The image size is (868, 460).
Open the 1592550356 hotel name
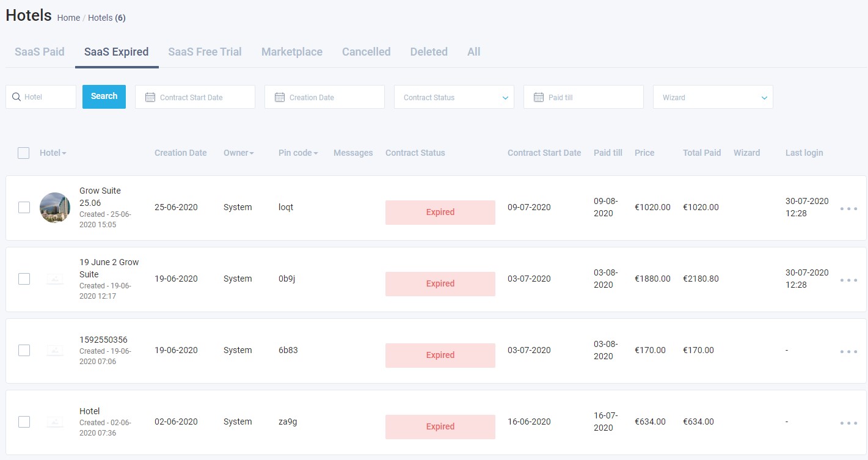103,340
